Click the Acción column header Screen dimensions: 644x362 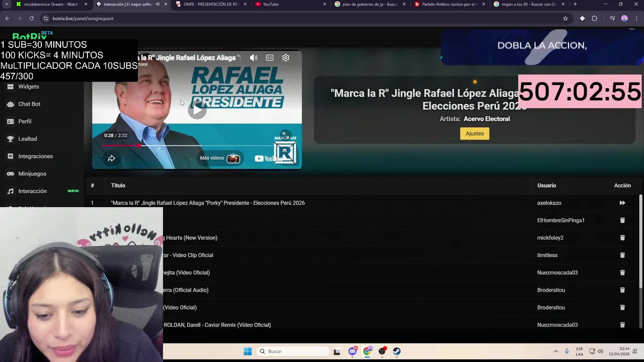pos(622,186)
